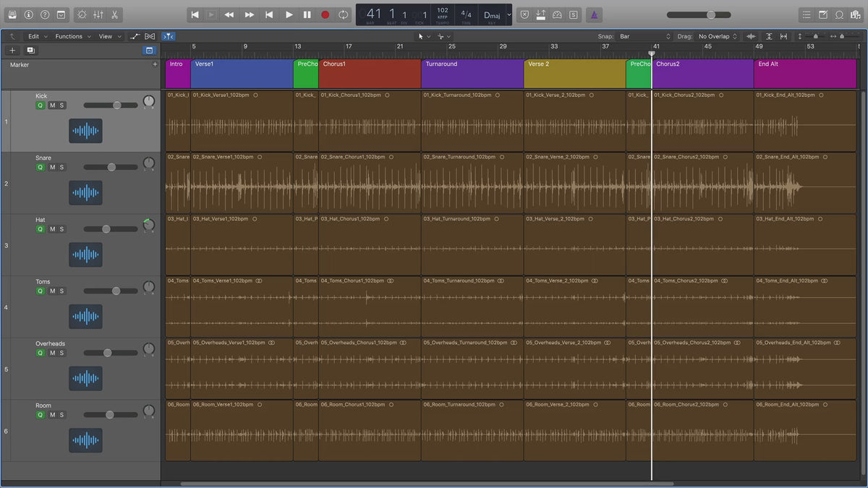868x488 pixels.
Task: Open the Drag mode dropdown
Action: click(717, 36)
